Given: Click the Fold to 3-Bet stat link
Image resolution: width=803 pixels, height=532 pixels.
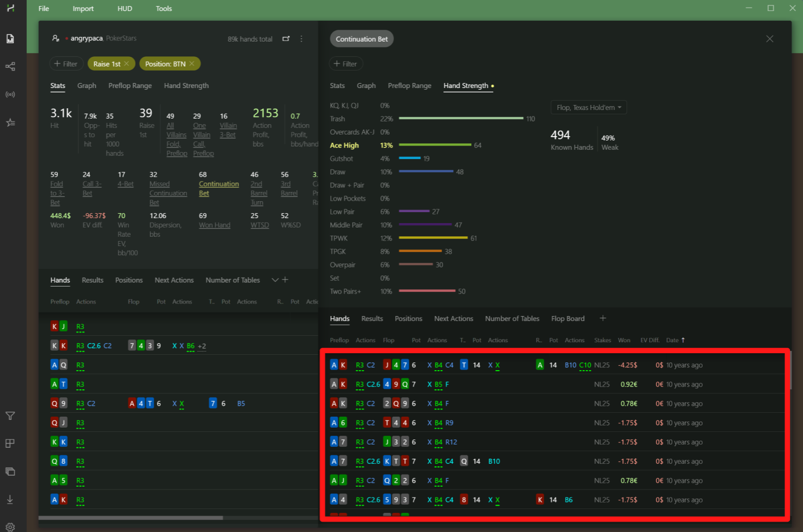Looking at the screenshot, I should coord(57,193).
